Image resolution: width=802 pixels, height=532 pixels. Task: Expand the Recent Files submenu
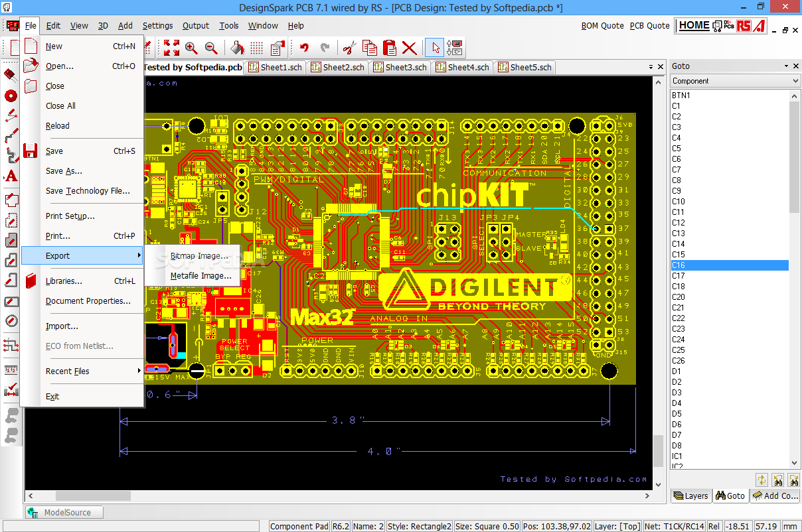pos(82,371)
